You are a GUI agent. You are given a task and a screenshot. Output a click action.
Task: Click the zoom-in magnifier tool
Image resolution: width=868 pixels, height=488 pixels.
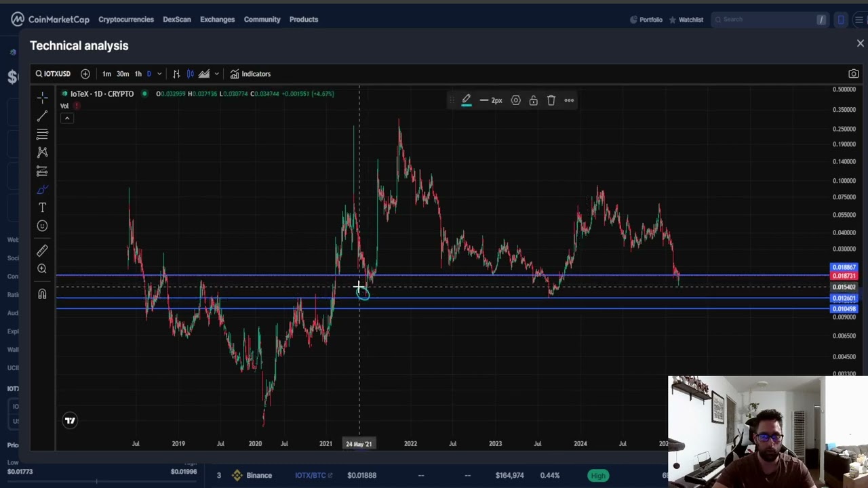(x=42, y=269)
